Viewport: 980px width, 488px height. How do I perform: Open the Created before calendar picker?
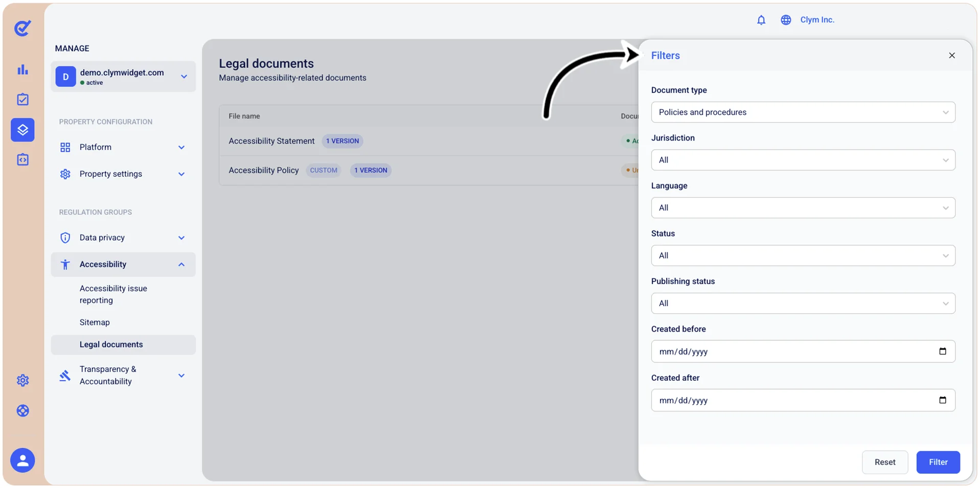943,351
